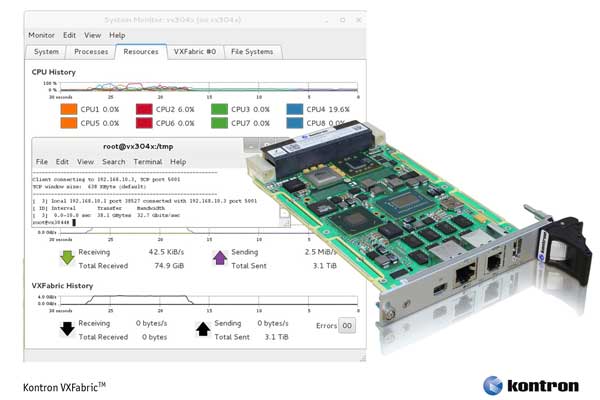This screenshot has width=600, height=400.
Task: Click the VXFabric Total Sent 3.1 TiB value
Action: coord(277,337)
